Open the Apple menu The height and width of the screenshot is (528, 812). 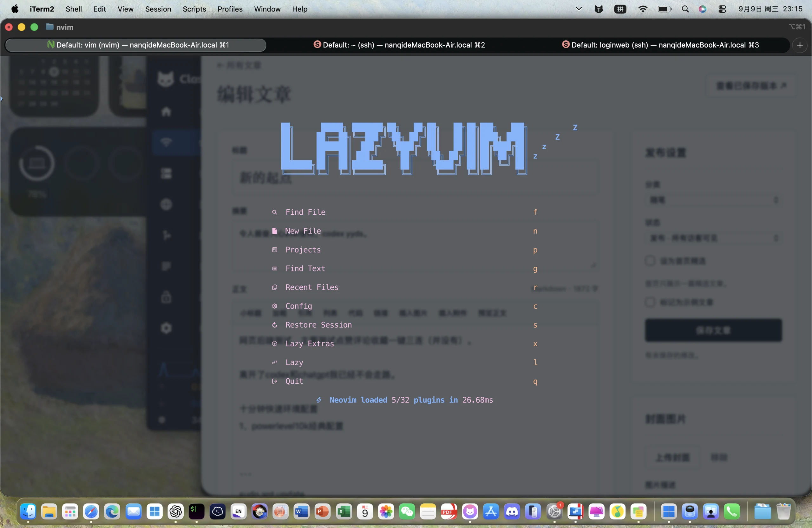(15, 9)
